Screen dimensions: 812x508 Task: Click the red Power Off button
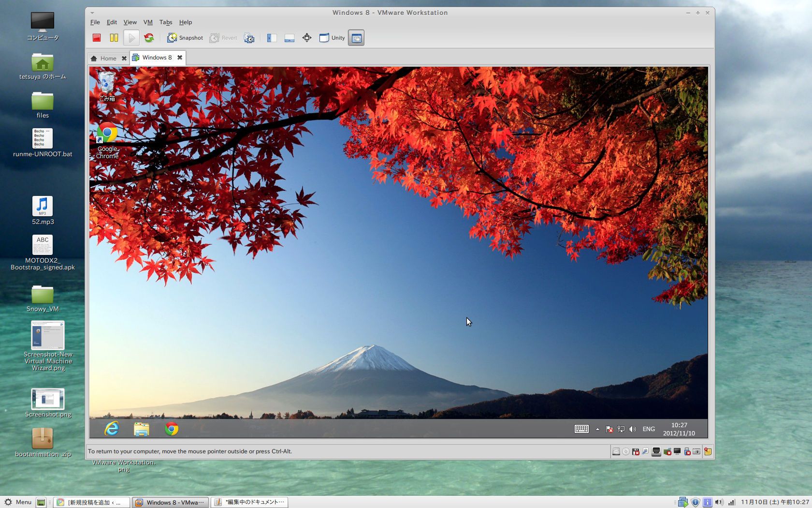(97, 38)
